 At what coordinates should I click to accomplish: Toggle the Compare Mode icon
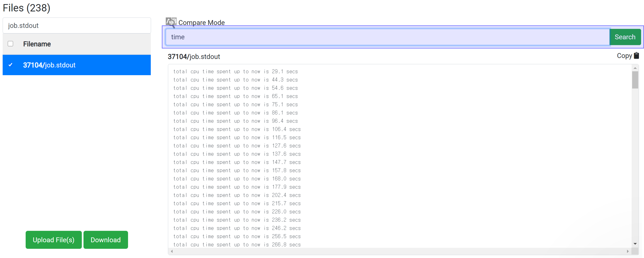[171, 22]
